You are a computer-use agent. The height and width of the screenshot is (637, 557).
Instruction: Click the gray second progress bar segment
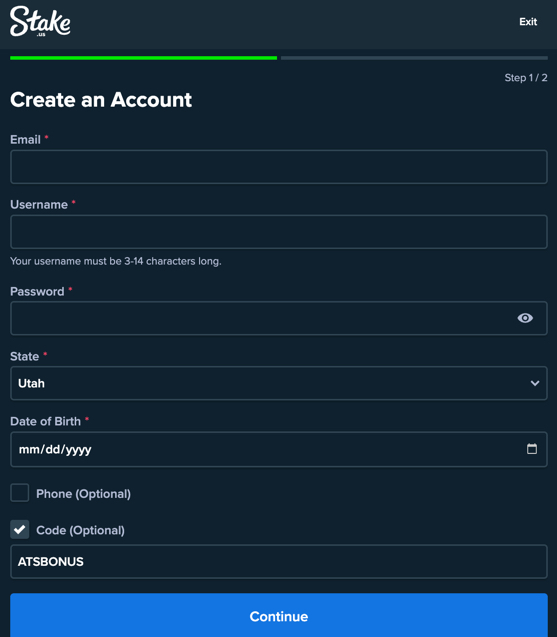[414, 58]
